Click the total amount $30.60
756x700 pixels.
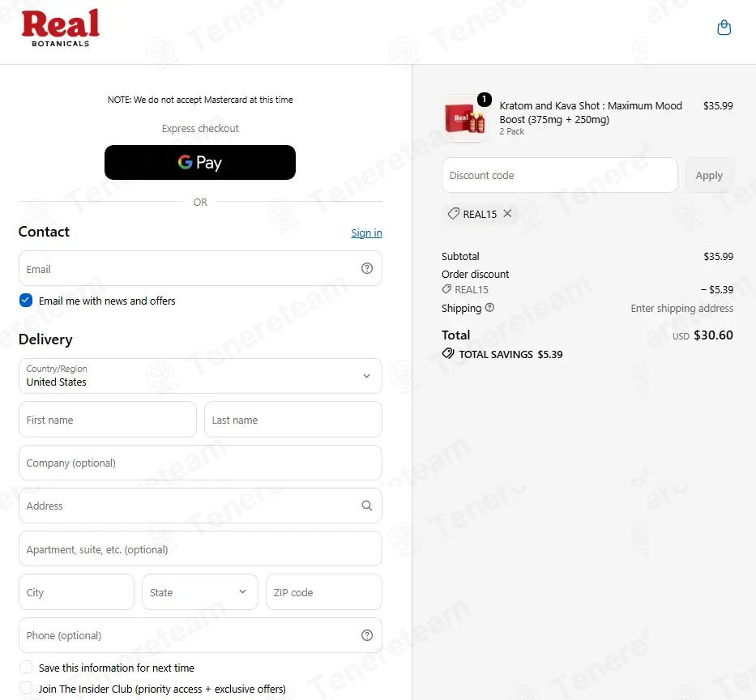tap(713, 335)
